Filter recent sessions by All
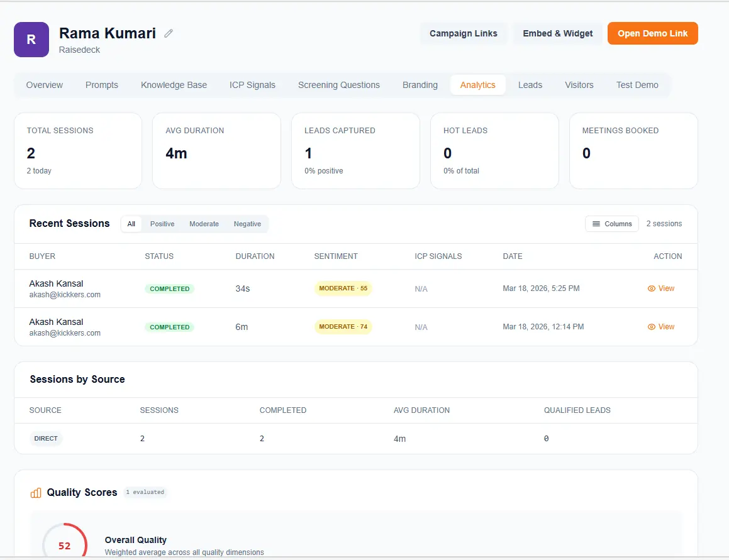 pos(131,224)
